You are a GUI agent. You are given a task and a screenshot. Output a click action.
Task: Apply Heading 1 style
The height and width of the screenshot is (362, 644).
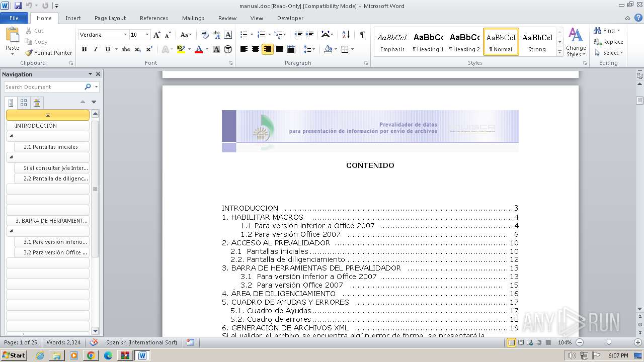point(428,42)
